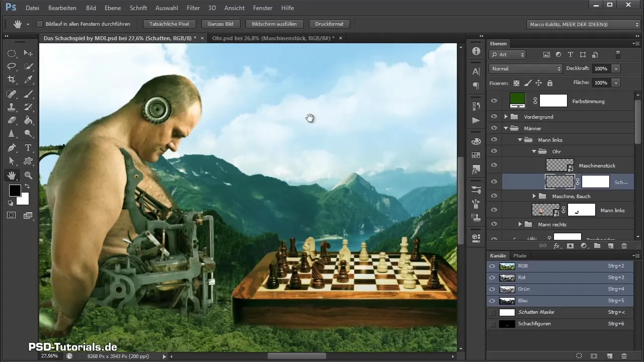
Task: Select the Sharpen/Blur tool
Action: pos(12,133)
